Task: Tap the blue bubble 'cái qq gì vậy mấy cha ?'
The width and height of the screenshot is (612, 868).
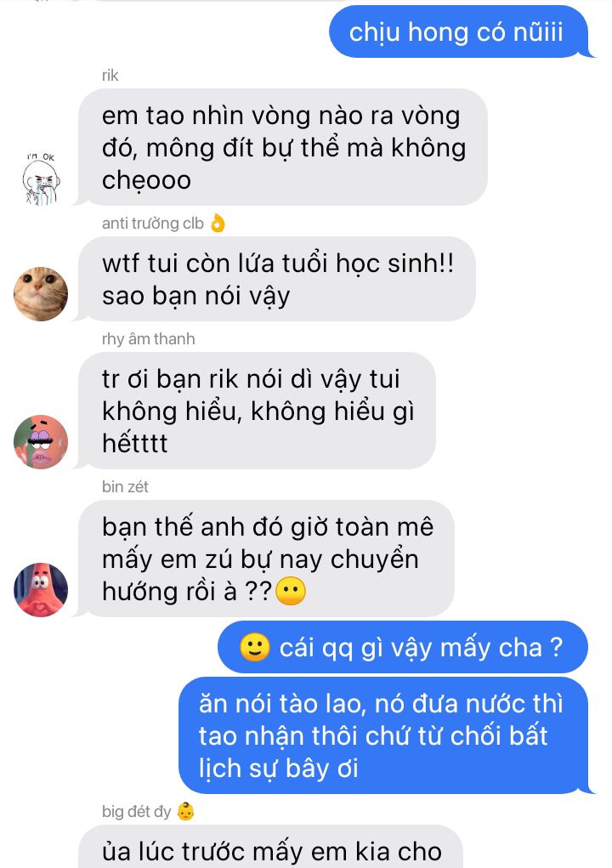Action: coord(402,647)
